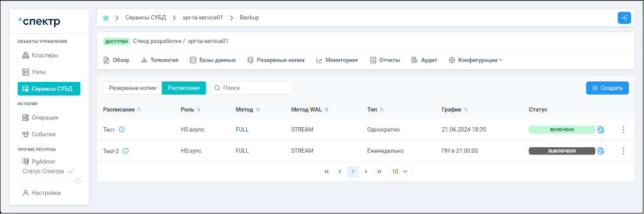Click the logout icon button top right

[x=624, y=18]
